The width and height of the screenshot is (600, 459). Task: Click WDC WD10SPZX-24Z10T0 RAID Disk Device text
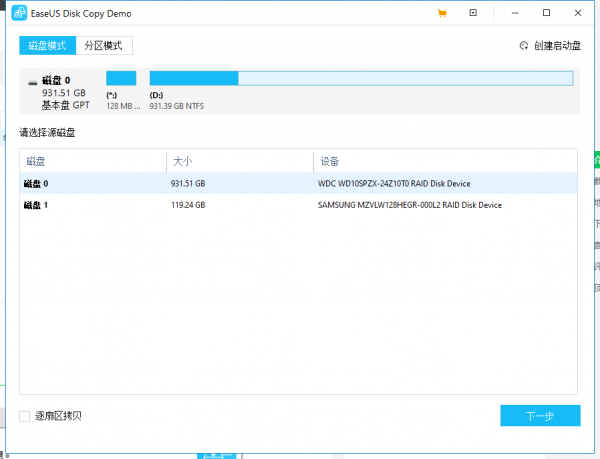tap(394, 184)
